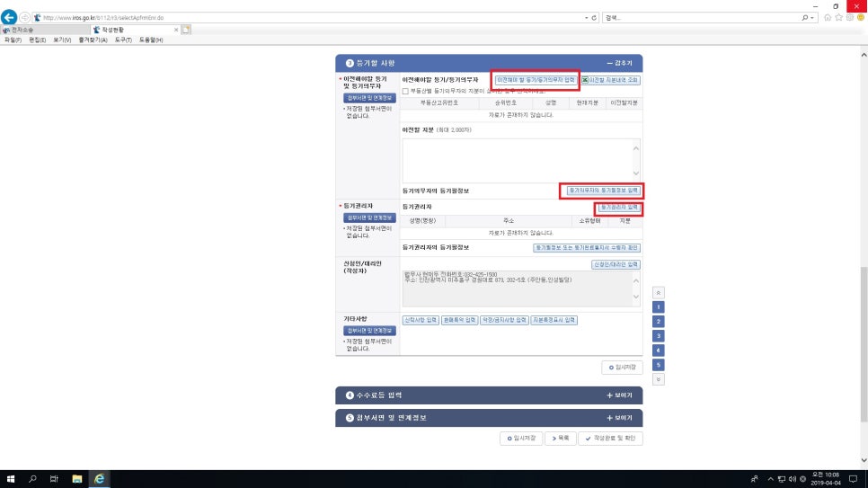Open the Windows Start menu
868x488 pixels.
[11, 479]
